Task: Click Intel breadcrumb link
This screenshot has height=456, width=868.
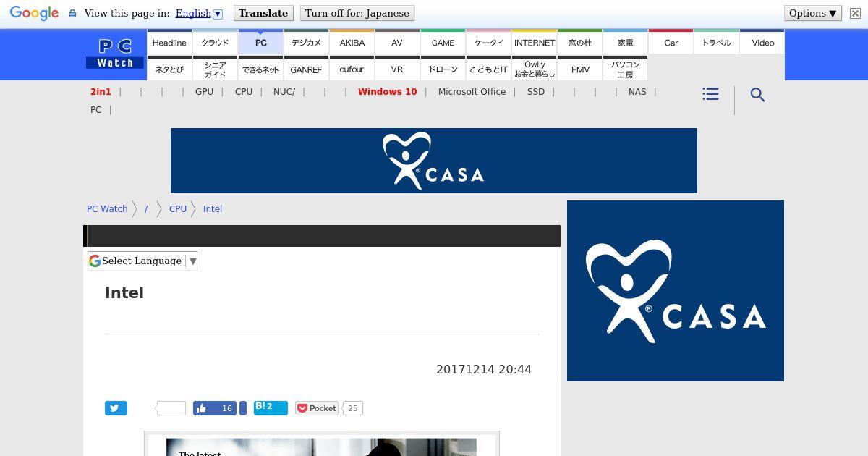Action: click(x=213, y=208)
